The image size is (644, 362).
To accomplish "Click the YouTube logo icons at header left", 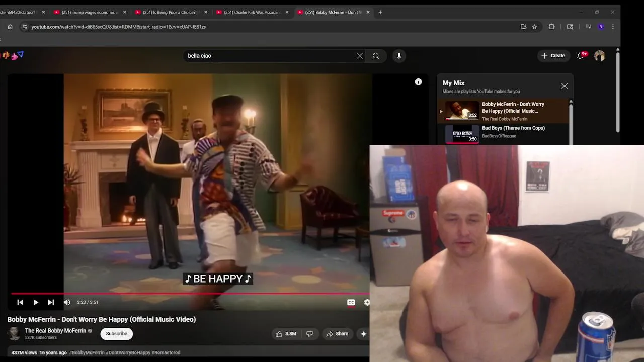I will click(x=13, y=56).
